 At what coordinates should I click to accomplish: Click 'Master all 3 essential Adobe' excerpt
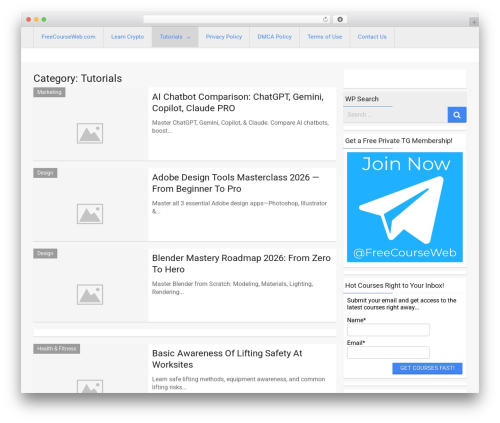click(x=239, y=207)
